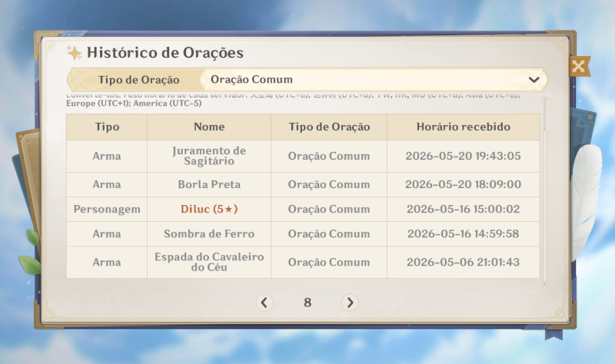The height and width of the screenshot is (364, 615).
Task: Click the Personagem type cell
Action: coord(107,209)
